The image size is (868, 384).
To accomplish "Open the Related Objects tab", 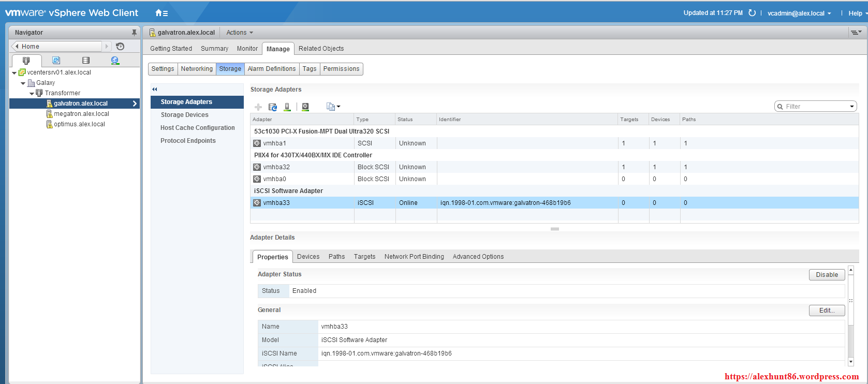I will click(x=321, y=49).
